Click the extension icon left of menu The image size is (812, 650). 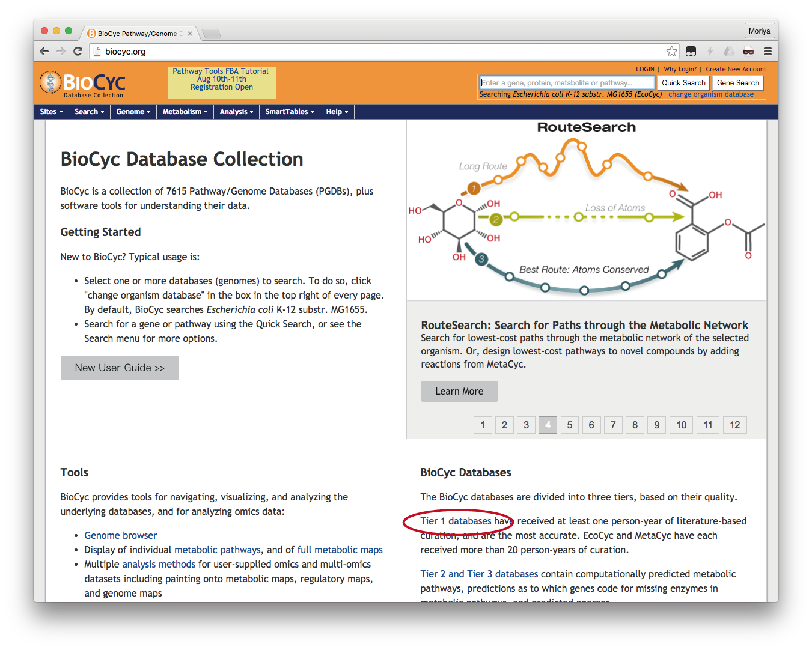coord(748,52)
